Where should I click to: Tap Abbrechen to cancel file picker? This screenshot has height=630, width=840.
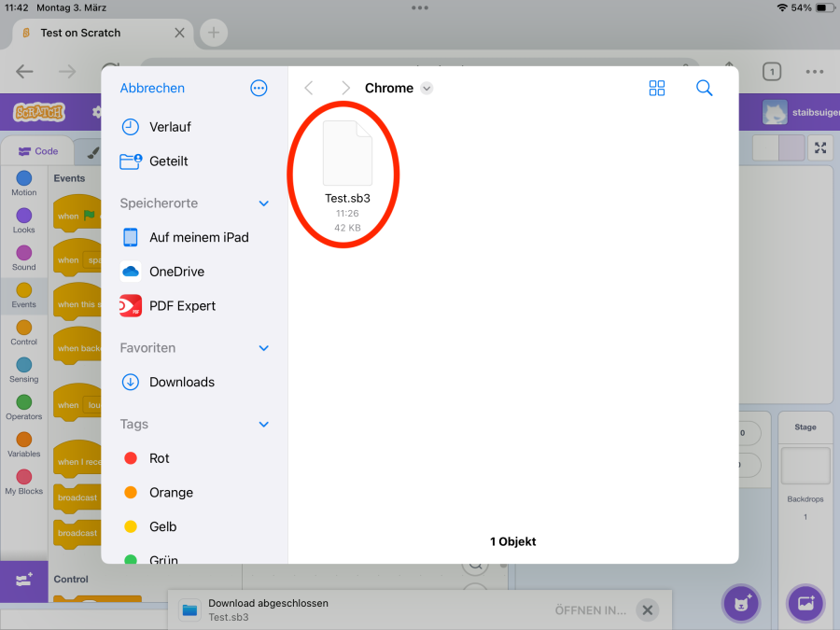tap(152, 88)
